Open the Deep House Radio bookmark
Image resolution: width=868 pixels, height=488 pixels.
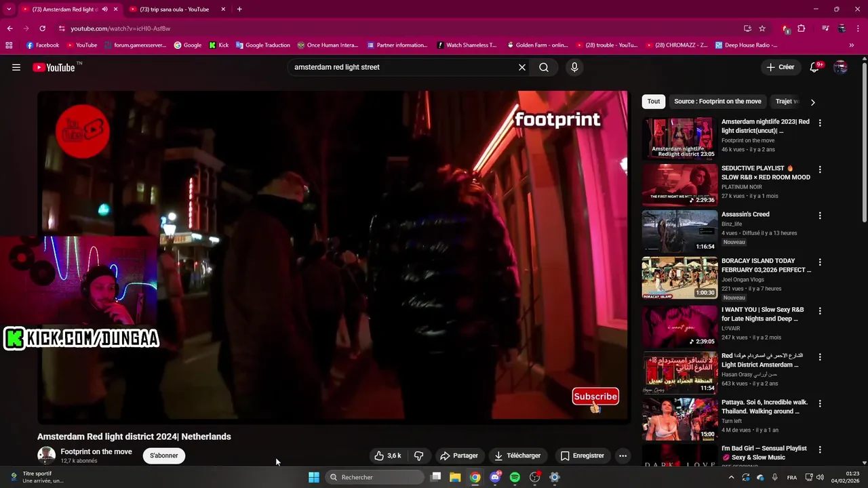[x=746, y=45]
